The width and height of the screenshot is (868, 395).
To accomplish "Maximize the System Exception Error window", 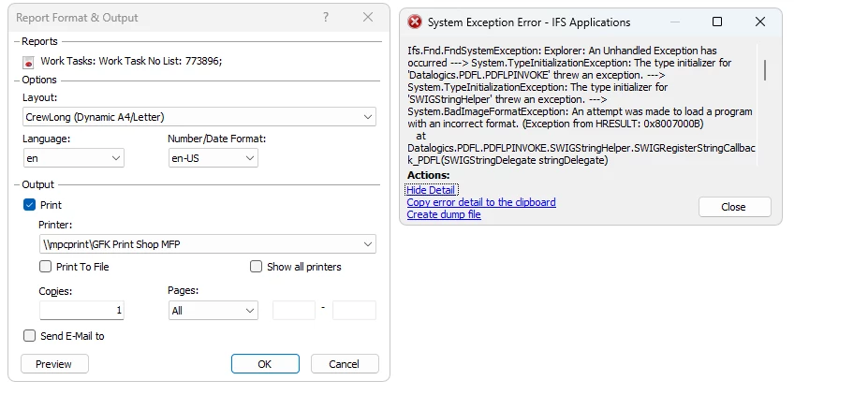I will tap(717, 22).
